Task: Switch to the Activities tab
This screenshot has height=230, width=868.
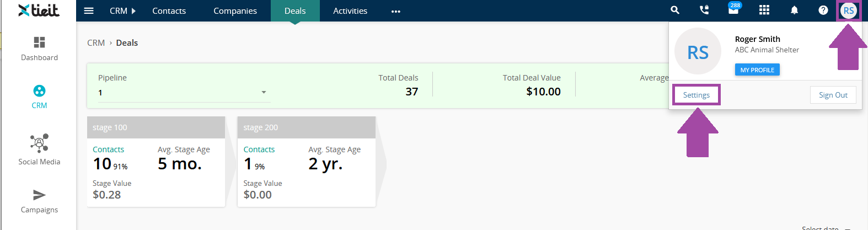Action: (350, 10)
